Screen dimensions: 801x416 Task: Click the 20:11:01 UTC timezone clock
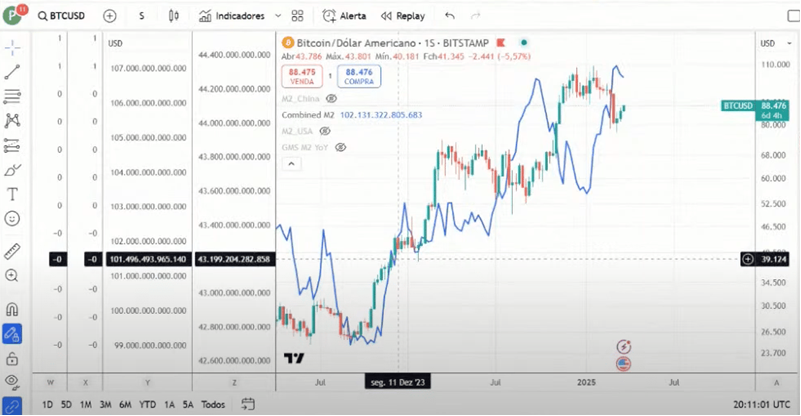click(762, 405)
